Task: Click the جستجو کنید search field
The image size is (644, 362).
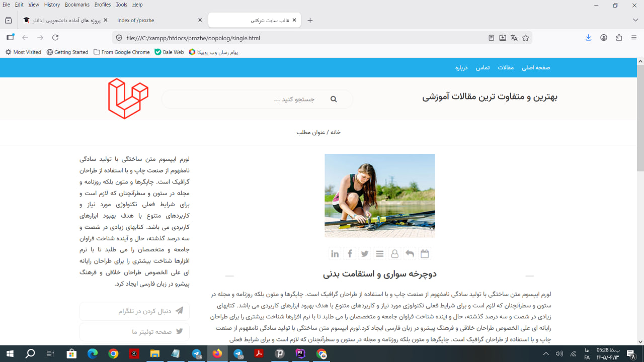Action: coord(257,99)
